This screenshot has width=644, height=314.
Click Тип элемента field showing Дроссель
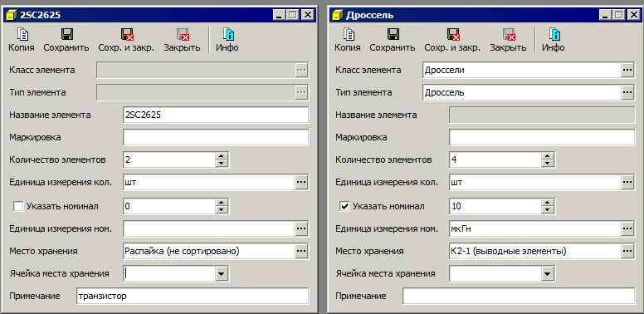(522, 92)
